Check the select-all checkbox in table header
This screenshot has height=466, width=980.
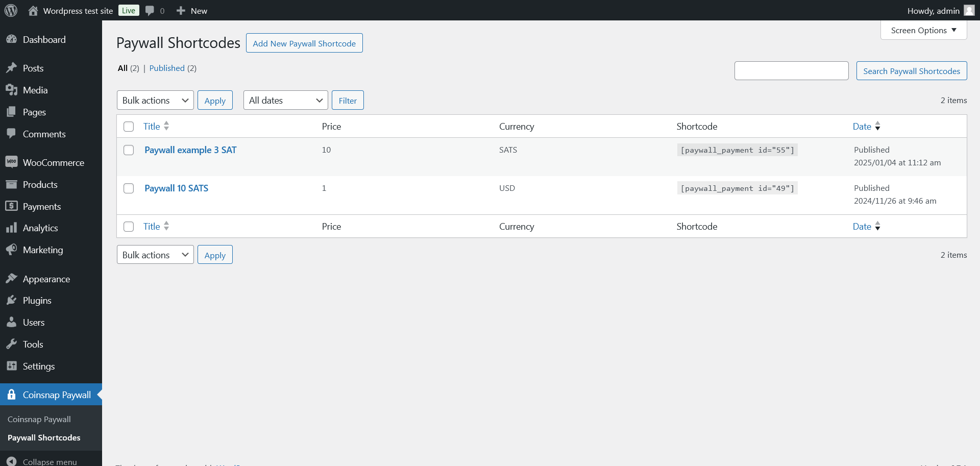click(129, 127)
